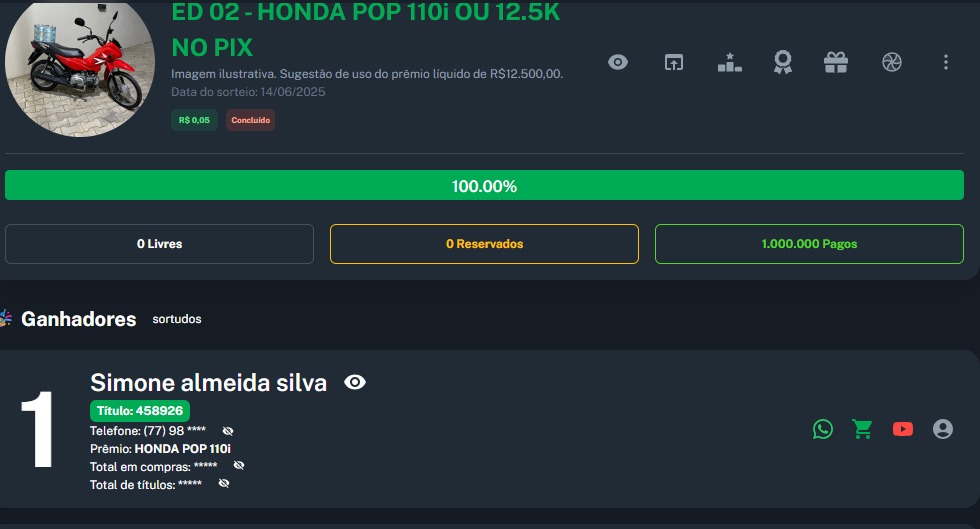Click the shutter wheel icon
This screenshot has width=980, height=529.
892,62
